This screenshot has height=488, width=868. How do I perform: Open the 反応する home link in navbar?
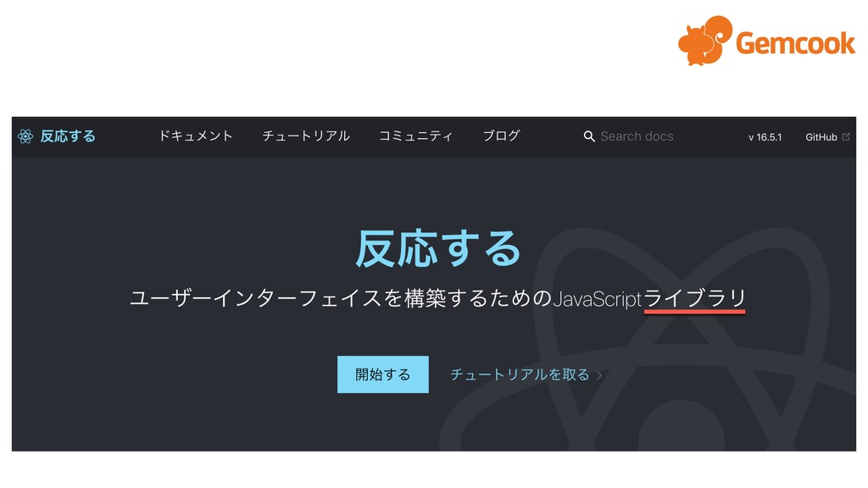[x=68, y=136]
